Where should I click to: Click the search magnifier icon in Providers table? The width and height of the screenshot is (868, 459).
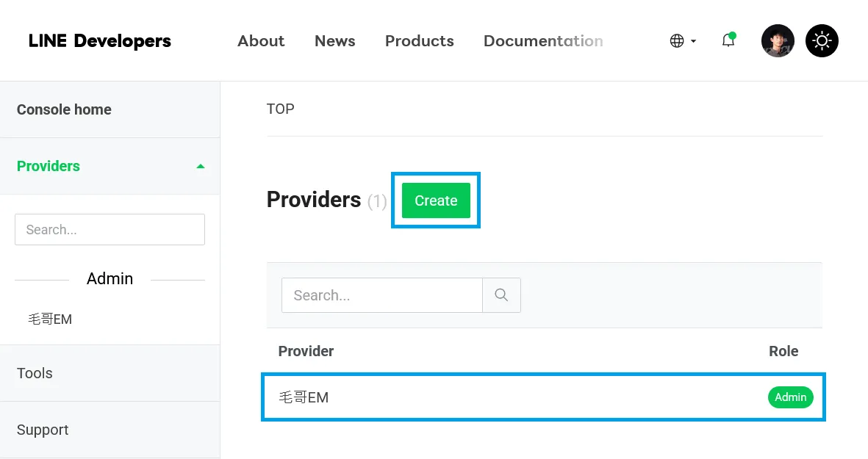501,295
